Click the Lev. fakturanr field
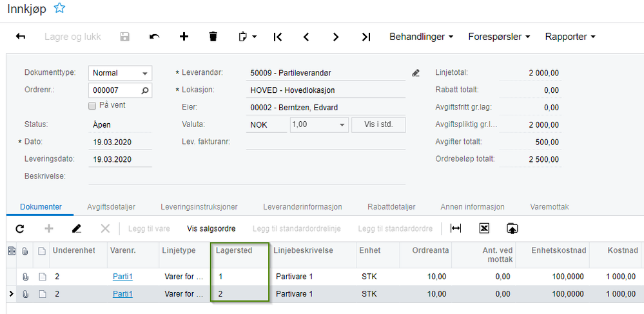The image size is (644, 314). coord(326,142)
